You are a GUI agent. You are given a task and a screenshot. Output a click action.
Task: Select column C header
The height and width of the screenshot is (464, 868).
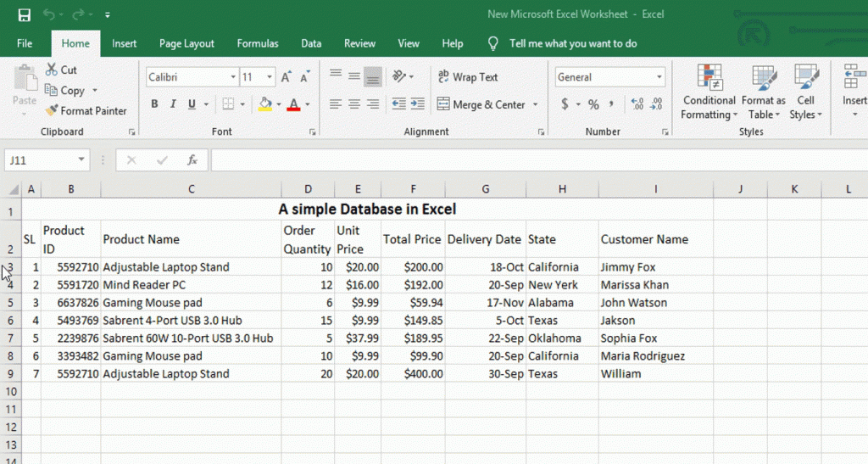coord(191,189)
